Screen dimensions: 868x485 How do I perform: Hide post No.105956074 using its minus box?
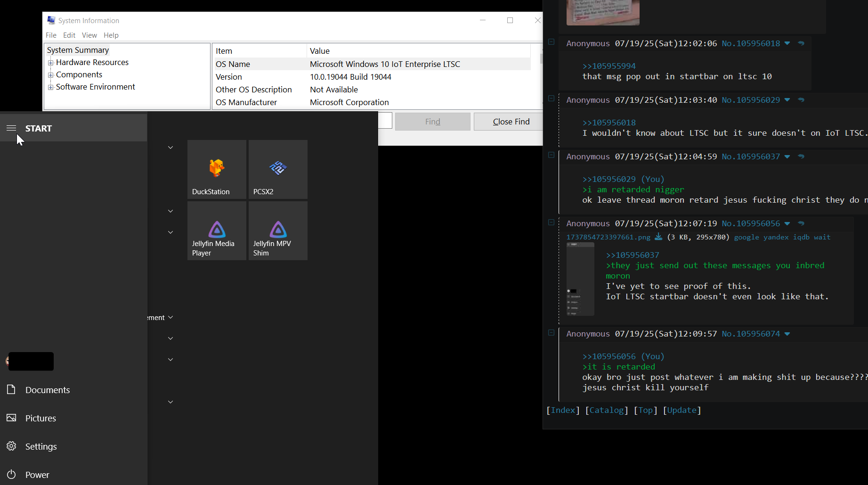coord(551,332)
